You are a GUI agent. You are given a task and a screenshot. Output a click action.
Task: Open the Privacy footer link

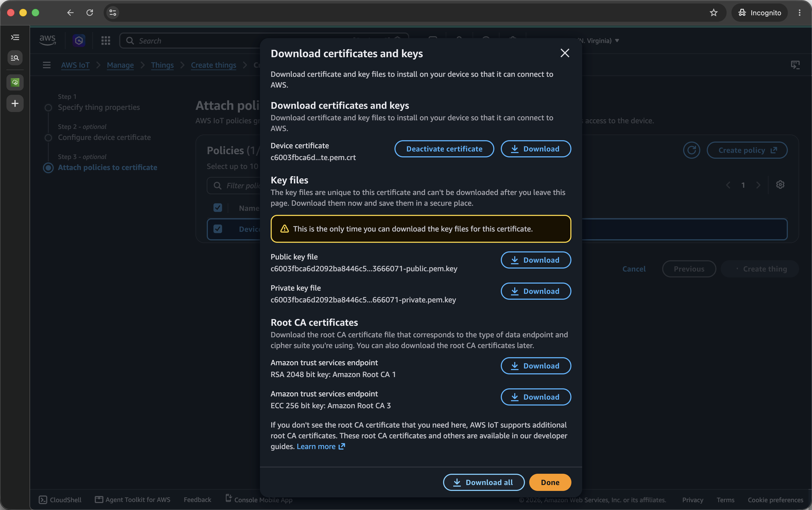(x=693, y=500)
